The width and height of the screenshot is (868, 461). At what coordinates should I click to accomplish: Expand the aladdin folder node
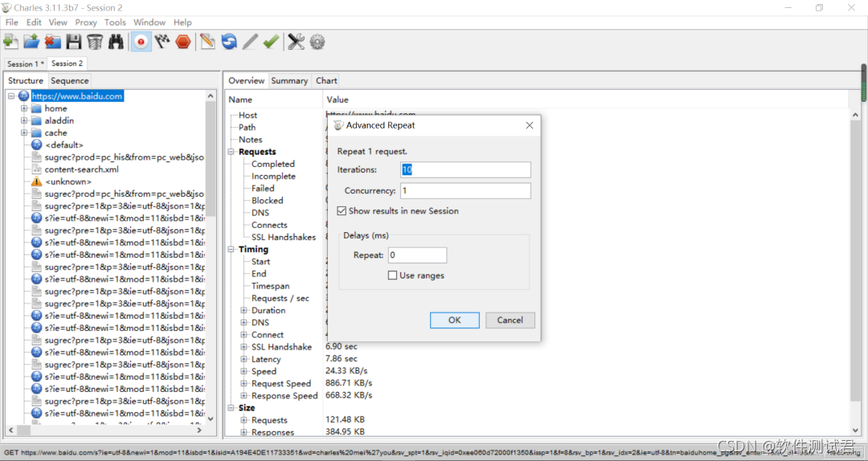pos(24,120)
